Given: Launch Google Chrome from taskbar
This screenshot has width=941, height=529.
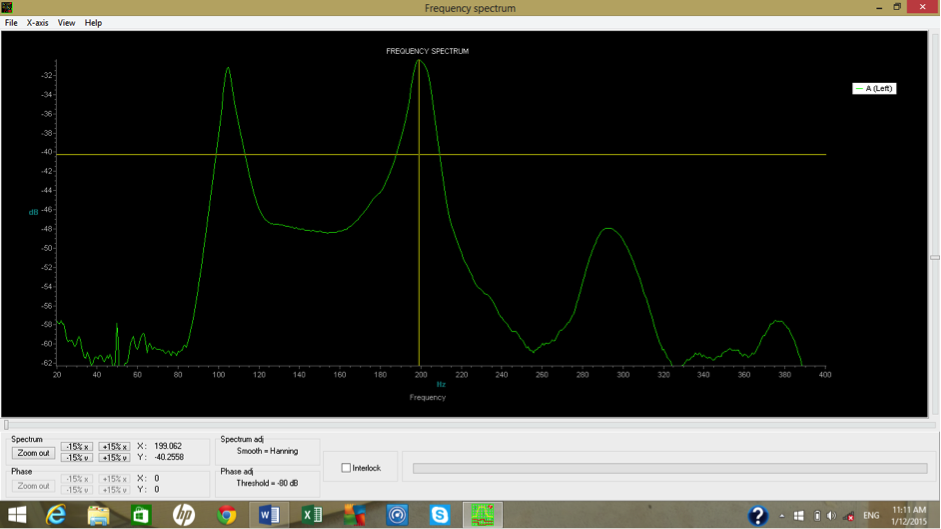Looking at the screenshot, I should click(226, 515).
